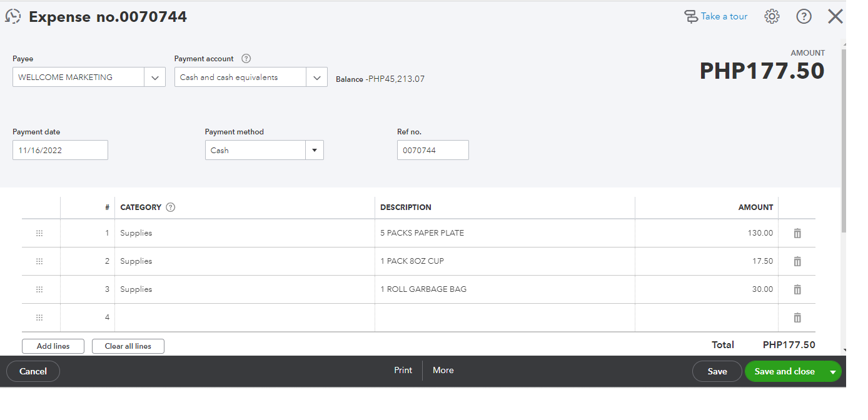The height and width of the screenshot is (420, 868).
Task: Open settings gear icon
Action: (x=772, y=16)
